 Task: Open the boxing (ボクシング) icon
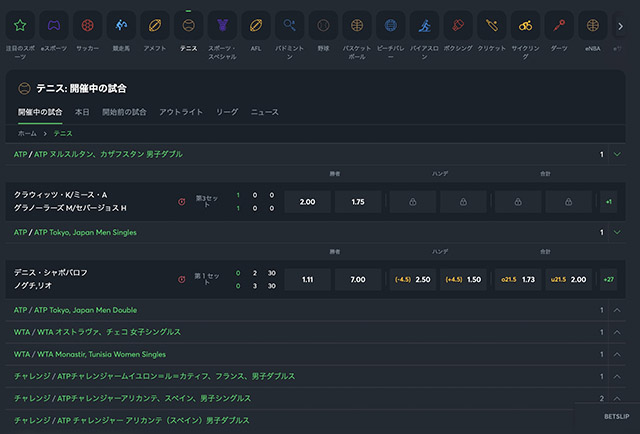456,25
